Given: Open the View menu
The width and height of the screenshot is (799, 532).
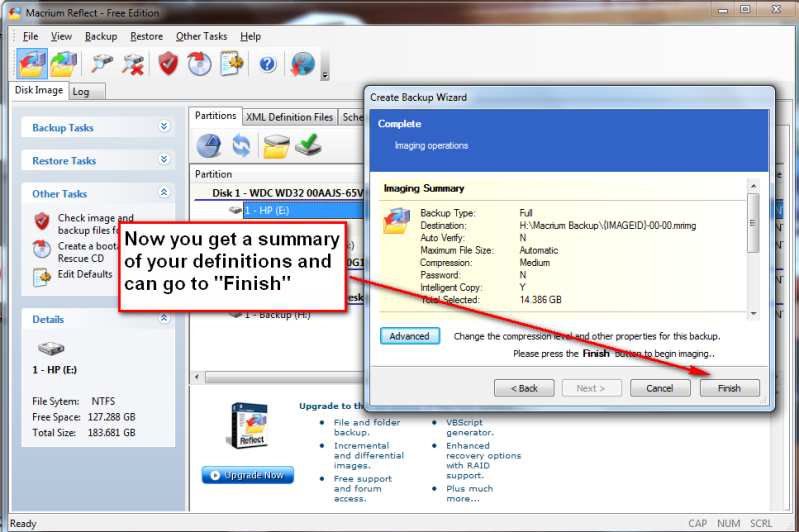Looking at the screenshot, I should coord(61,36).
